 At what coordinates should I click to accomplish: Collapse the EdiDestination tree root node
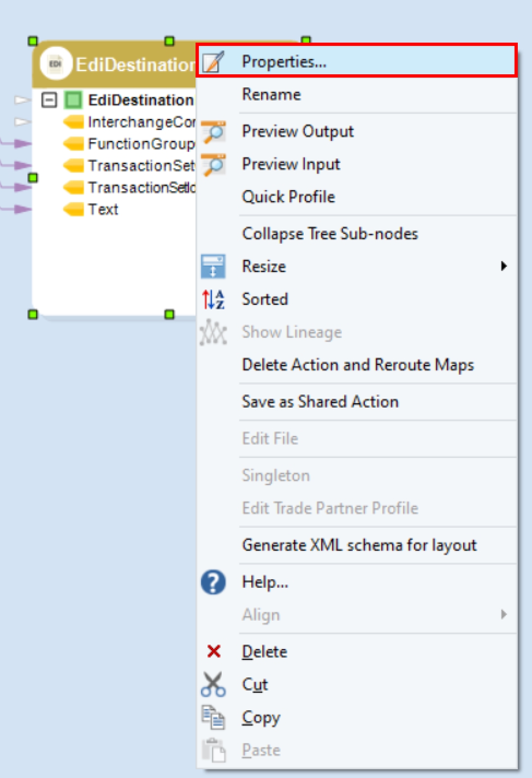point(49,100)
